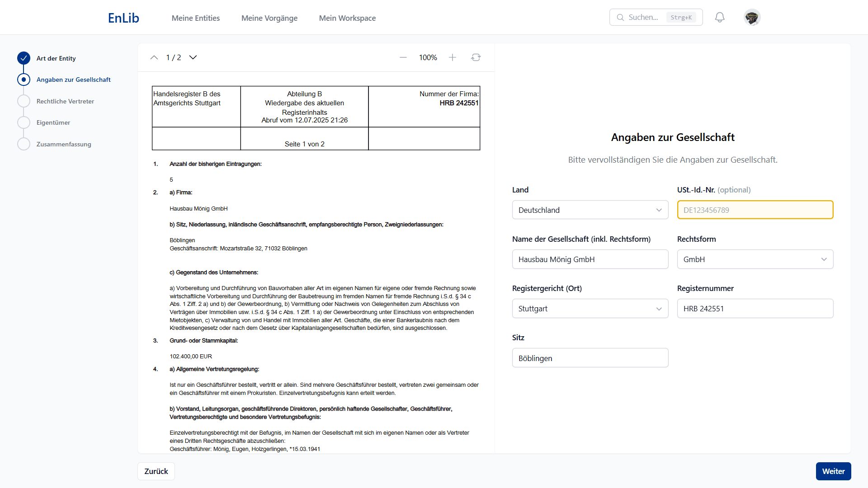
Task: Click Abruf vom 12.07.2025 21:26 text
Action: (x=305, y=120)
